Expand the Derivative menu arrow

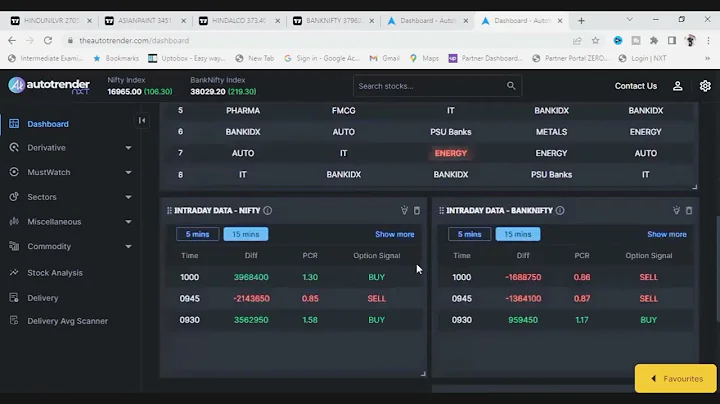pos(128,148)
